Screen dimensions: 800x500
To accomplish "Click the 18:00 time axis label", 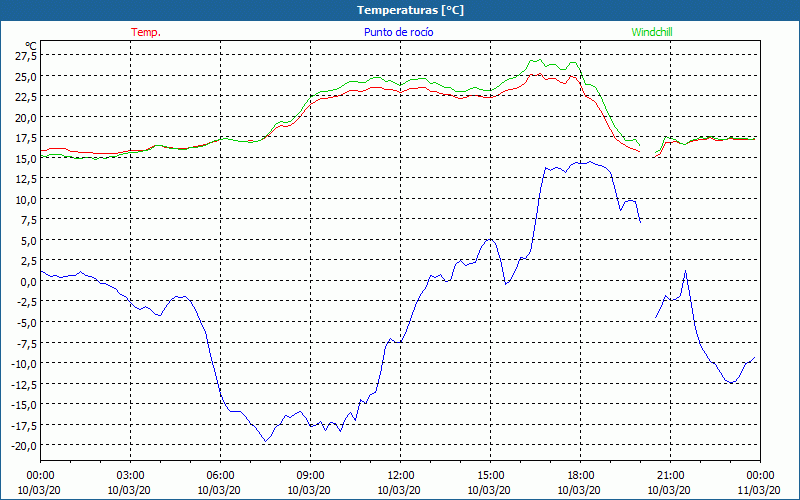I will [x=580, y=476].
